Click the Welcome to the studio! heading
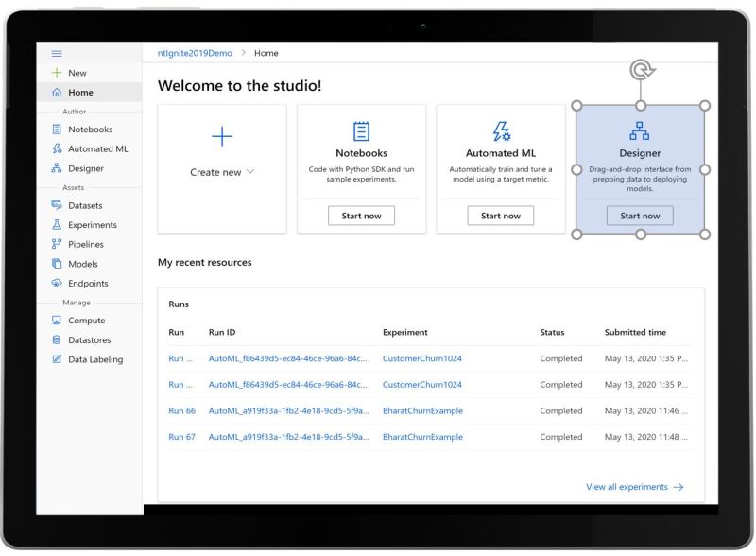The height and width of the screenshot is (556, 756). tap(240, 85)
